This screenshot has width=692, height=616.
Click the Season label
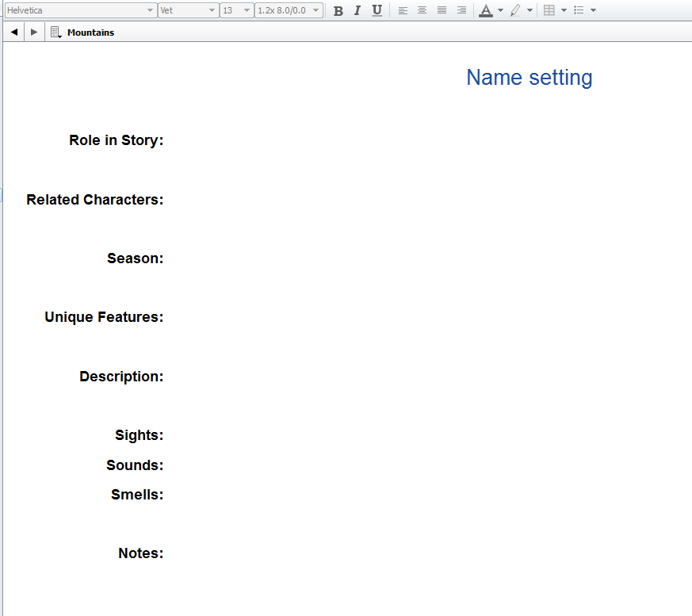pos(135,258)
